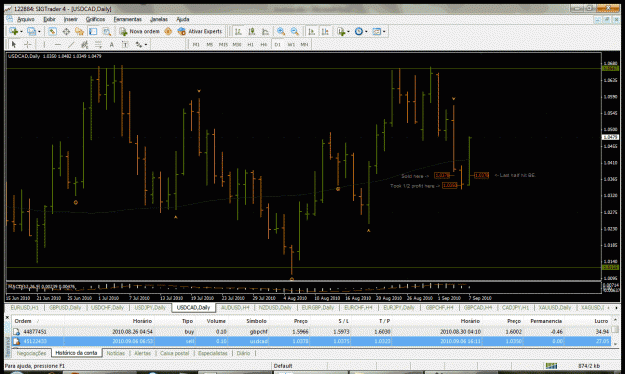Switch chart to line chart mode
The height and width of the screenshot is (374, 625).
click(x=265, y=31)
